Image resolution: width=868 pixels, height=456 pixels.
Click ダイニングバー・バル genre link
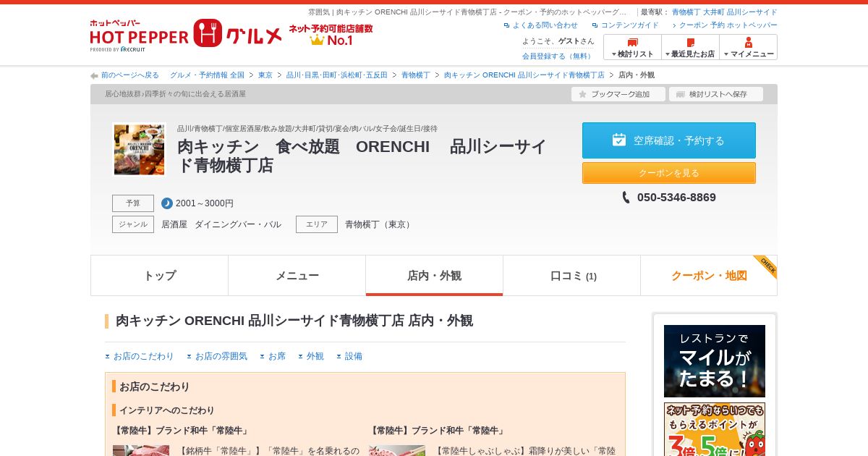238,224
